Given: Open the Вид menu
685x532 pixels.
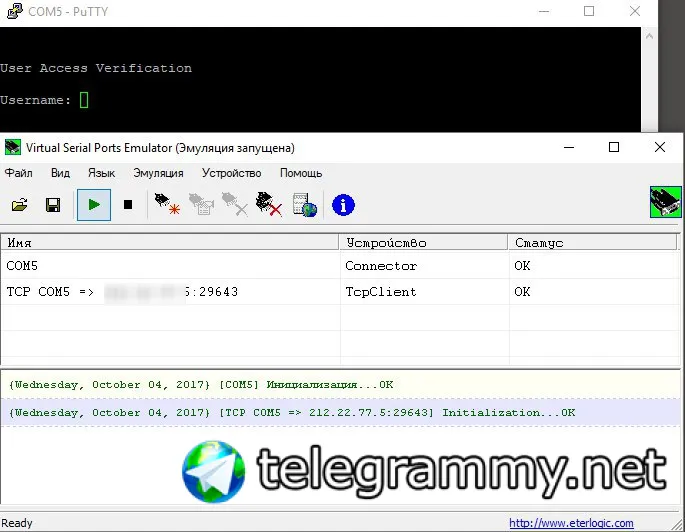Looking at the screenshot, I should tap(60, 173).
